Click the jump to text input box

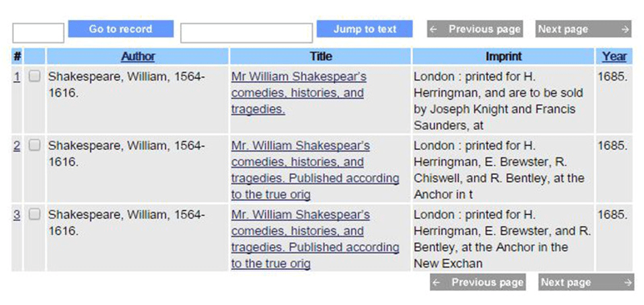coord(246,33)
